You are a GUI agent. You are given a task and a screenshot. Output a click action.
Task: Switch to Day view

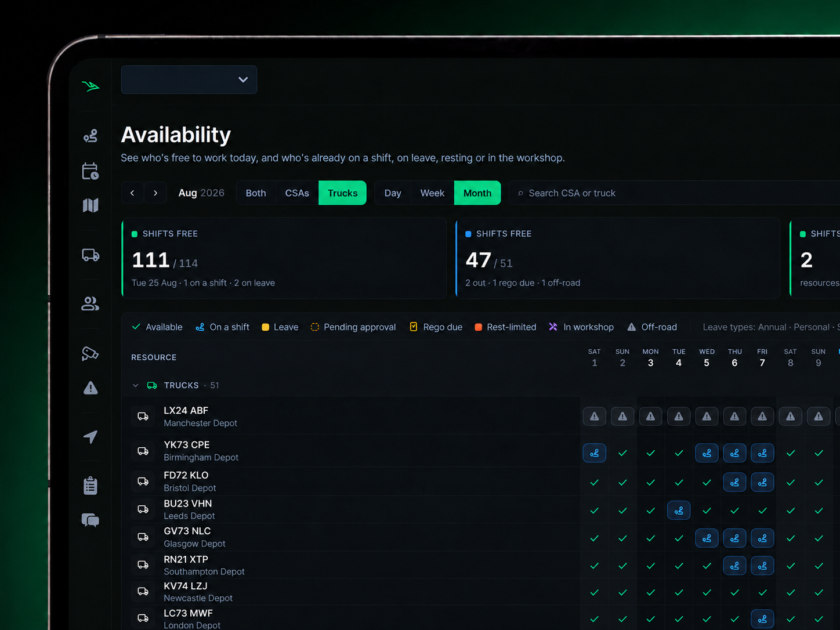coord(393,193)
